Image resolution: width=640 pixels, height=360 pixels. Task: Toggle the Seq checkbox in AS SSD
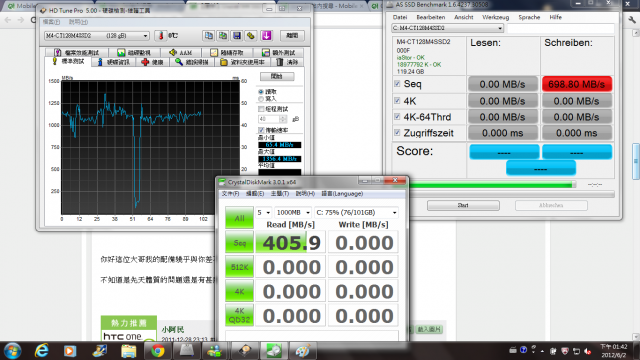[397, 84]
